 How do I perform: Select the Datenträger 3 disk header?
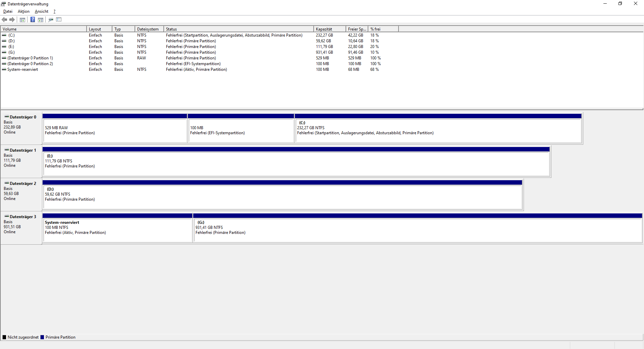click(21, 228)
